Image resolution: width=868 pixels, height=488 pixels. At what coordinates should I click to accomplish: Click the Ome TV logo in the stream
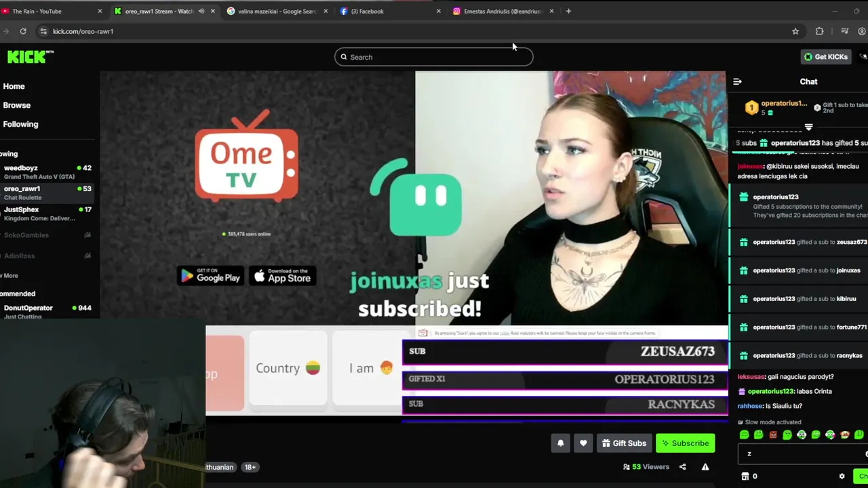click(x=246, y=155)
